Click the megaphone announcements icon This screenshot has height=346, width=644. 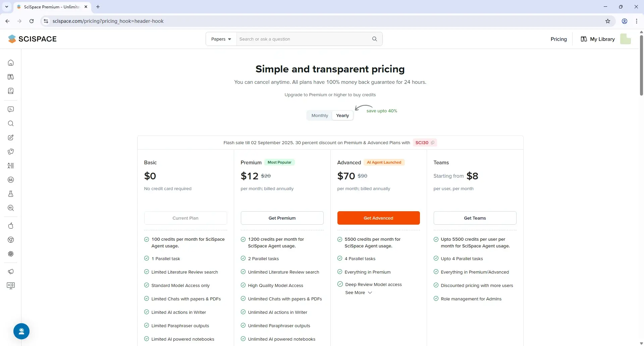coord(11,272)
